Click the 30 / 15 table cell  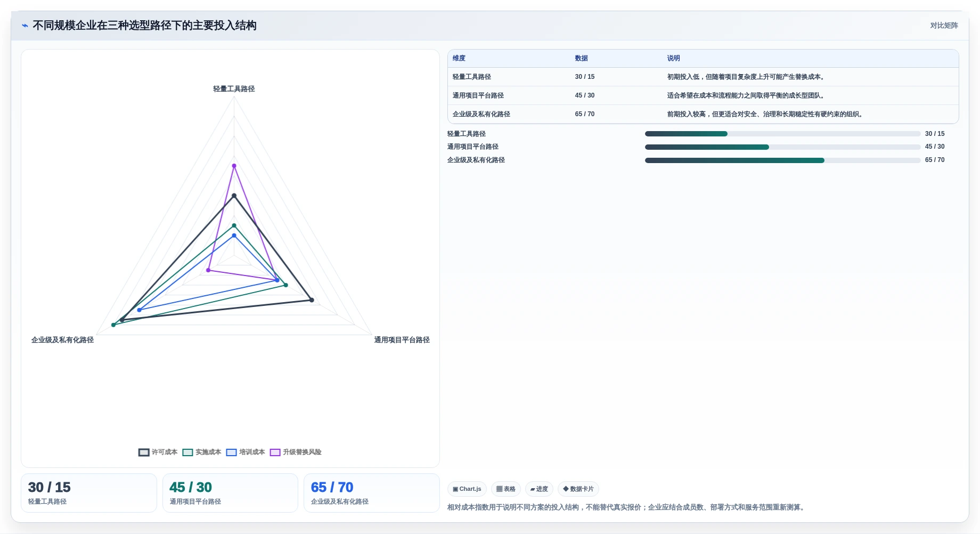(585, 77)
